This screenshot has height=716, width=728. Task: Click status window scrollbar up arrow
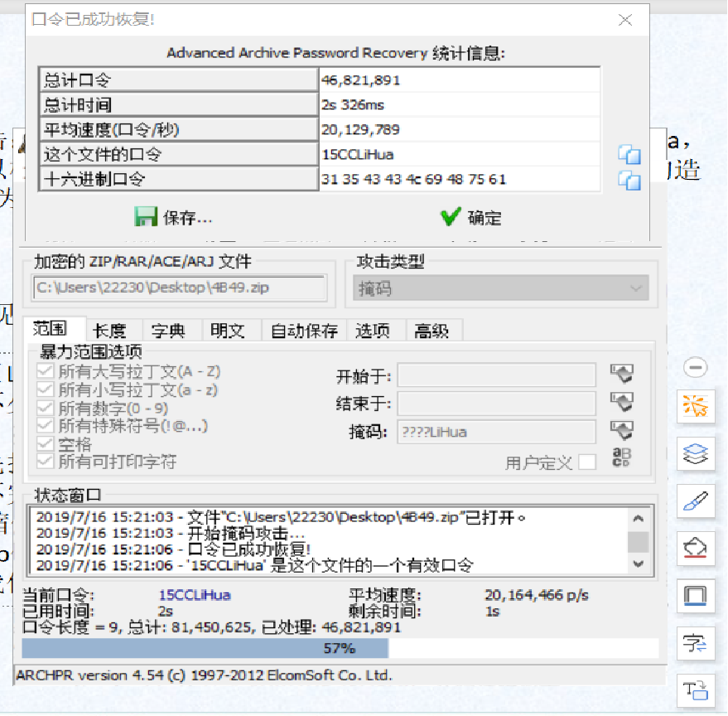pyautogui.click(x=639, y=518)
